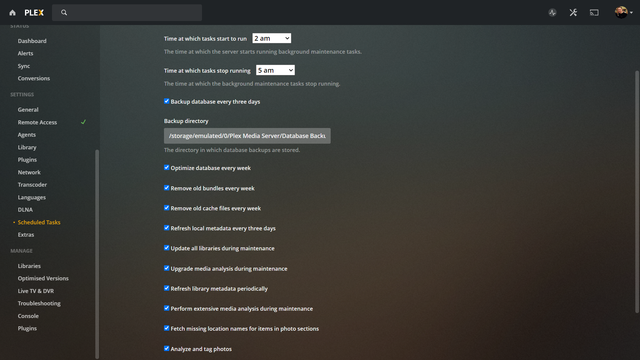This screenshot has height=360, width=640.
Task: Go to Plex home icon
Action: tap(12, 13)
